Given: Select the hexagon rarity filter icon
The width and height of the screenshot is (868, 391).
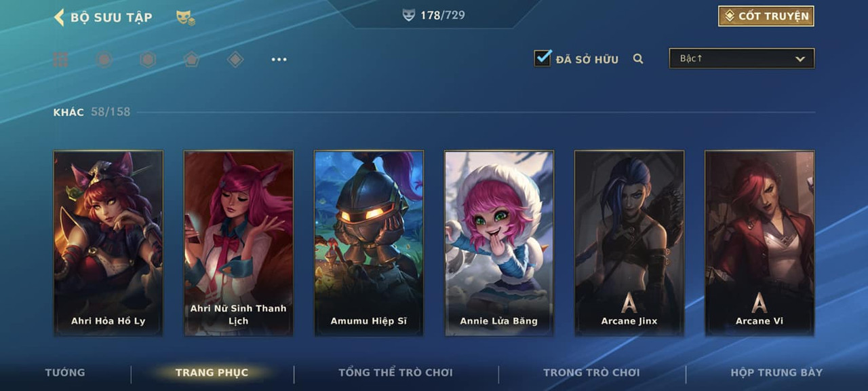Looking at the screenshot, I should tap(148, 60).
